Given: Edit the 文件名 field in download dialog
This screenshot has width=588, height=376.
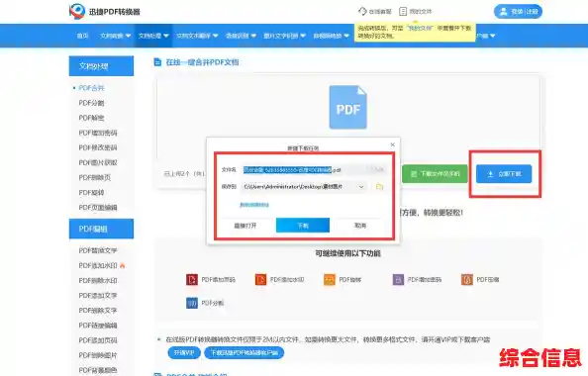Looking at the screenshot, I should pos(313,170).
